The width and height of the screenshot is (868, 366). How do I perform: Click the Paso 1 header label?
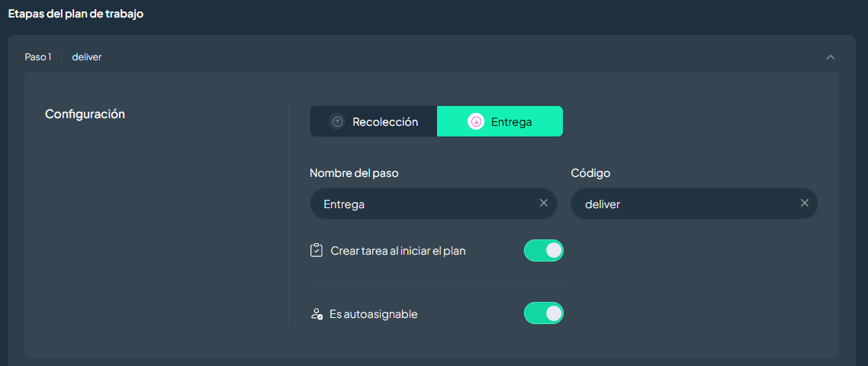pos(38,57)
